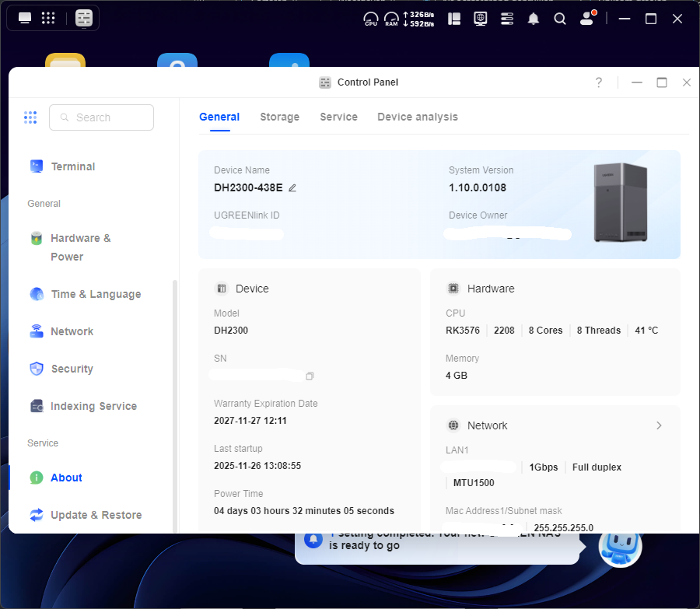Expand the Network details chevron
The height and width of the screenshot is (609, 700).
pyautogui.click(x=659, y=425)
